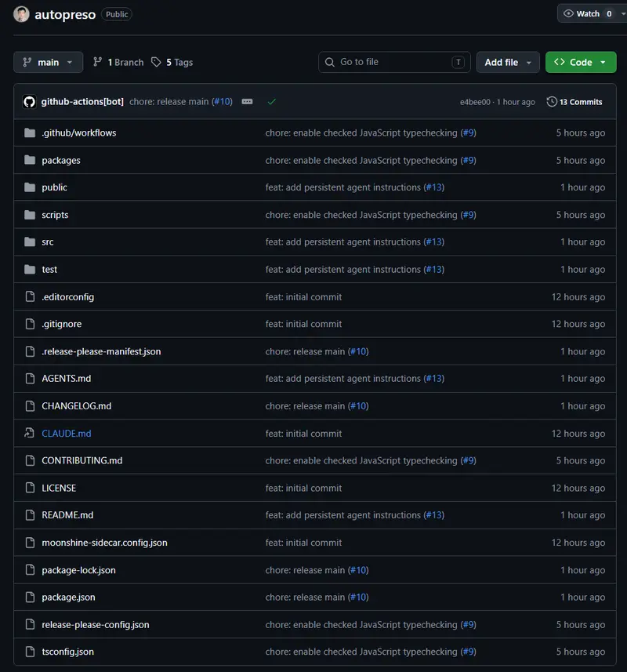Click the repository owner avatar beside autopreso
Image resolution: width=627 pixels, height=672 pixels.
coord(21,14)
